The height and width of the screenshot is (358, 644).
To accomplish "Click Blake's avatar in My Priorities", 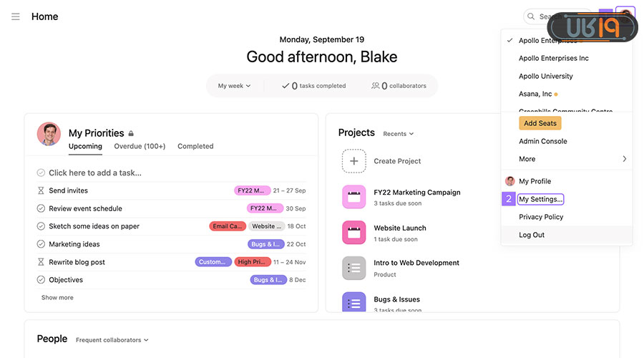I will (x=49, y=134).
